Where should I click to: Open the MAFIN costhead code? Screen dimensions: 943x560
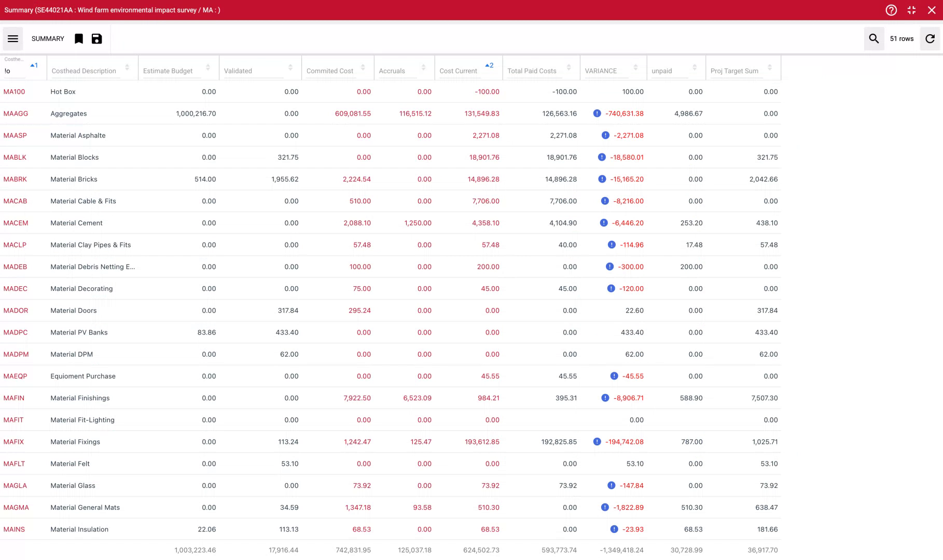tap(14, 398)
